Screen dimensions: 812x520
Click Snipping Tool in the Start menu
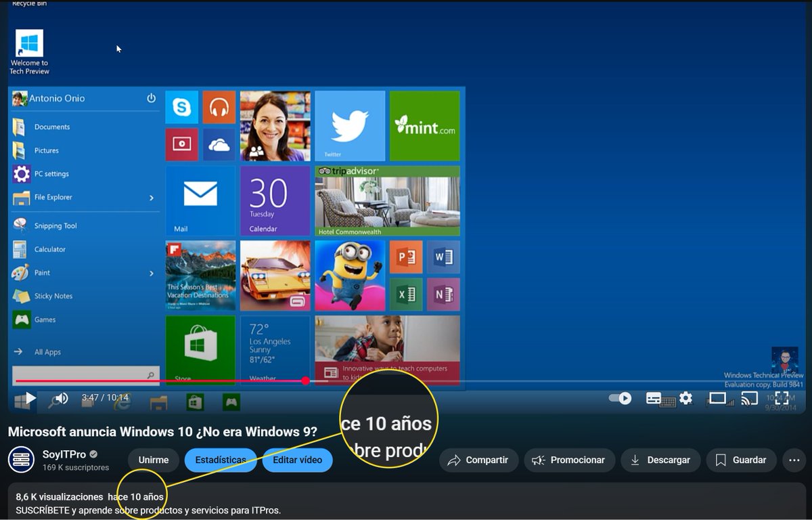point(55,225)
